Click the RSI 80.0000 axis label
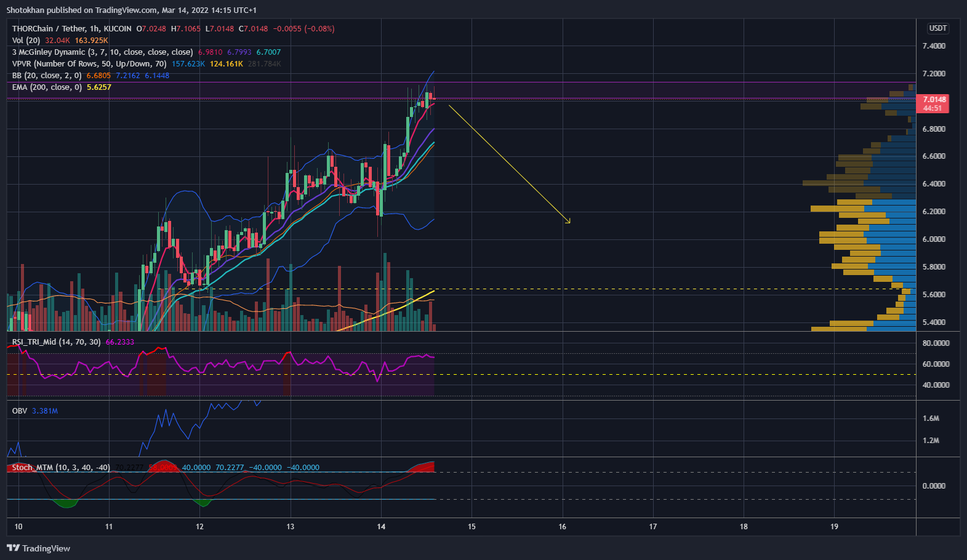Image resolution: width=967 pixels, height=560 pixels. pyautogui.click(x=936, y=343)
